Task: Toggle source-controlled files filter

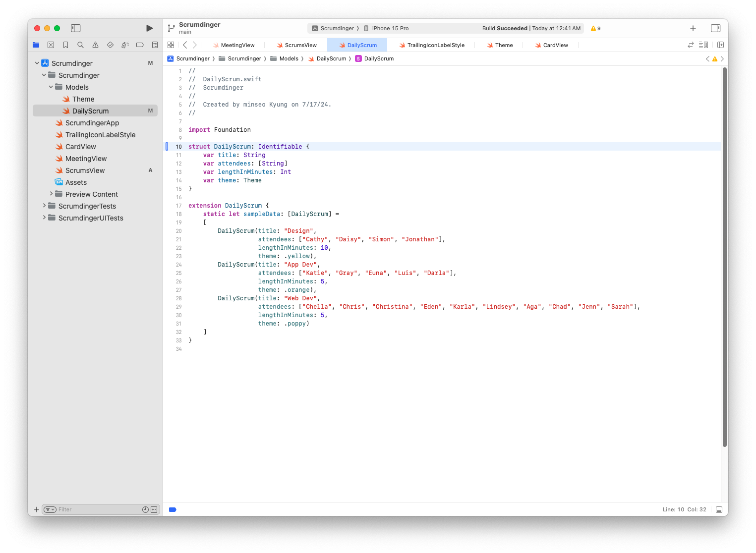Action: pyautogui.click(x=154, y=509)
